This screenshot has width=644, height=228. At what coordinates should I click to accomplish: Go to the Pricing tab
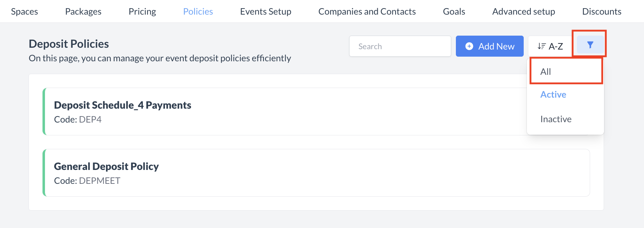tap(142, 11)
